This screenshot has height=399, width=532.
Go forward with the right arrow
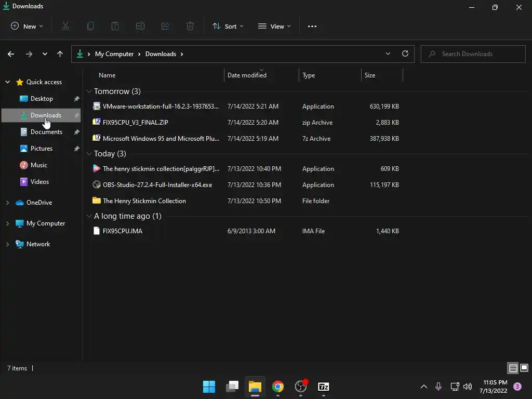pos(29,54)
